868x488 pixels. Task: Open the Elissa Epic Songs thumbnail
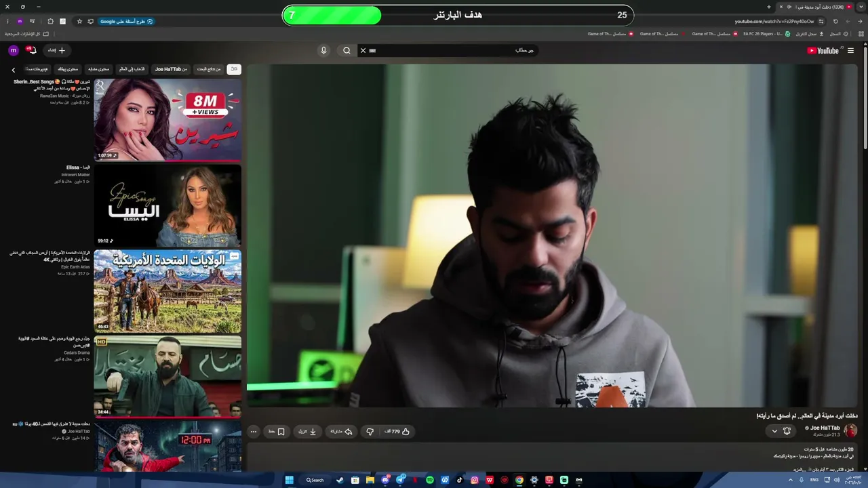167,205
